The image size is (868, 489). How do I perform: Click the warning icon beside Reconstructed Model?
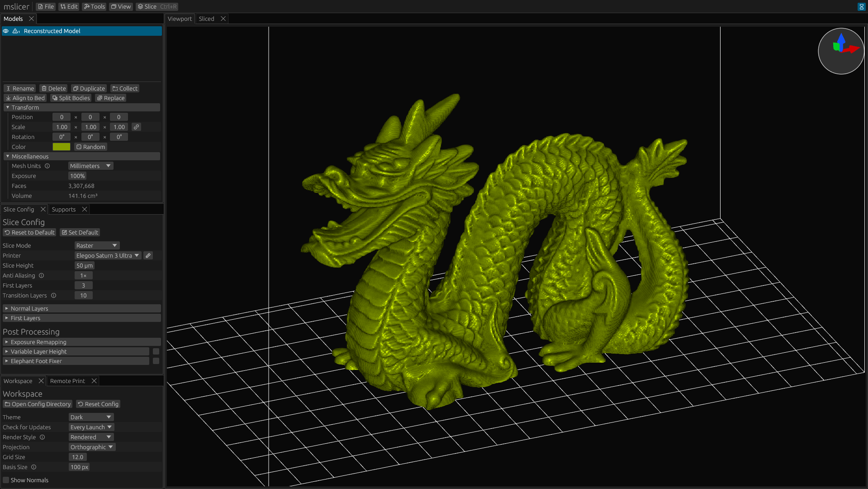pyautogui.click(x=16, y=31)
